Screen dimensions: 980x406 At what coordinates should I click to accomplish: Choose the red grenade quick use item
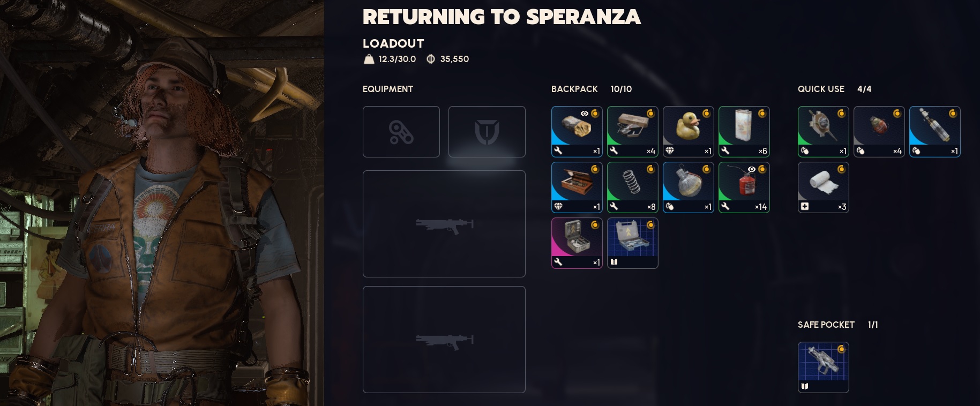click(x=879, y=132)
